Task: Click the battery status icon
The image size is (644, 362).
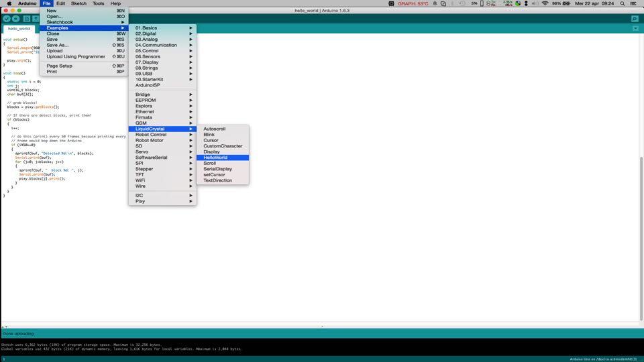Action: pos(566,3)
